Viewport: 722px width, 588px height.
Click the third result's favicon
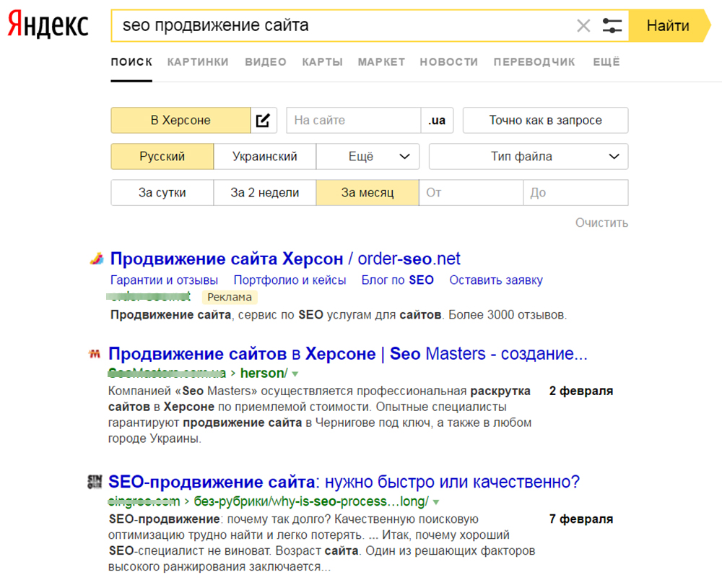pyautogui.click(x=94, y=482)
